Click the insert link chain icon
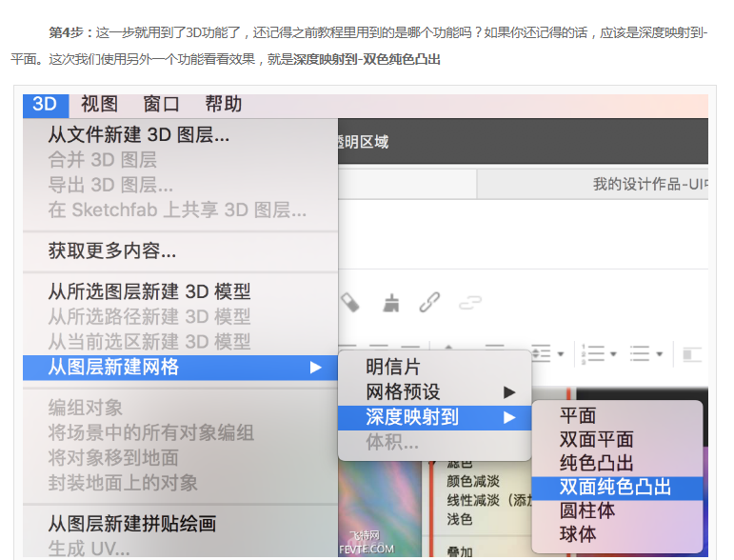This screenshot has height=560, width=734. [429, 303]
